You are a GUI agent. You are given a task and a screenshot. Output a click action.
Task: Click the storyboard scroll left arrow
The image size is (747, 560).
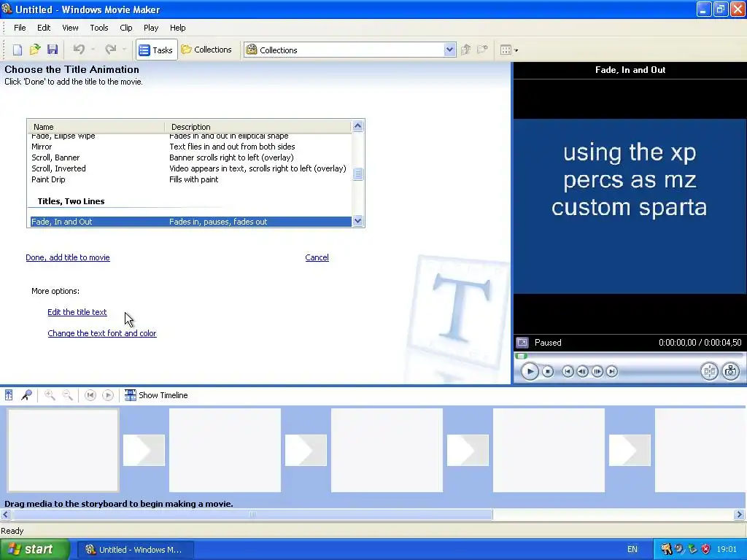[6, 514]
